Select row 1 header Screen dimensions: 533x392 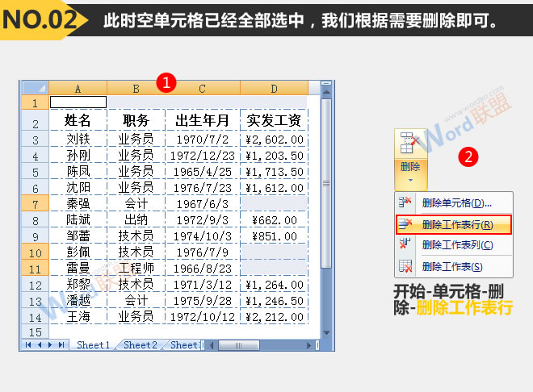tap(35, 102)
